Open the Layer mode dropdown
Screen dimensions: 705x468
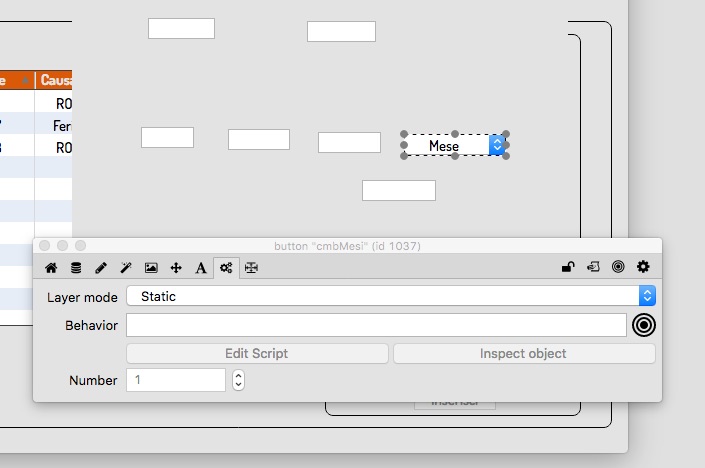(391, 296)
